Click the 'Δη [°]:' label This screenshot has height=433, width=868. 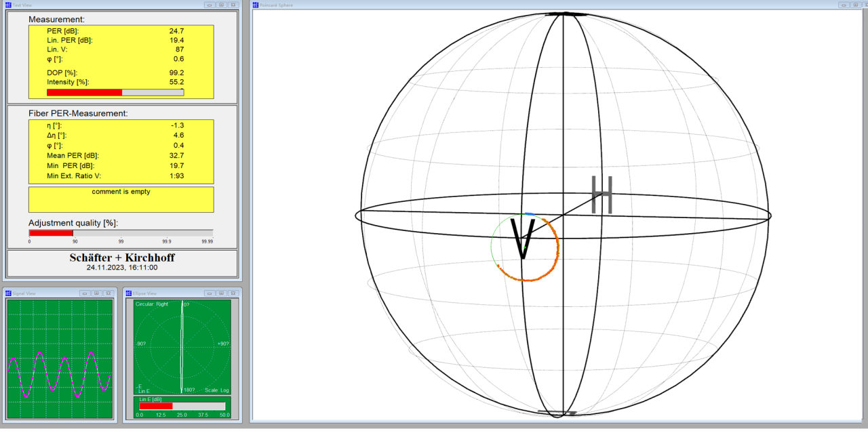click(57, 135)
